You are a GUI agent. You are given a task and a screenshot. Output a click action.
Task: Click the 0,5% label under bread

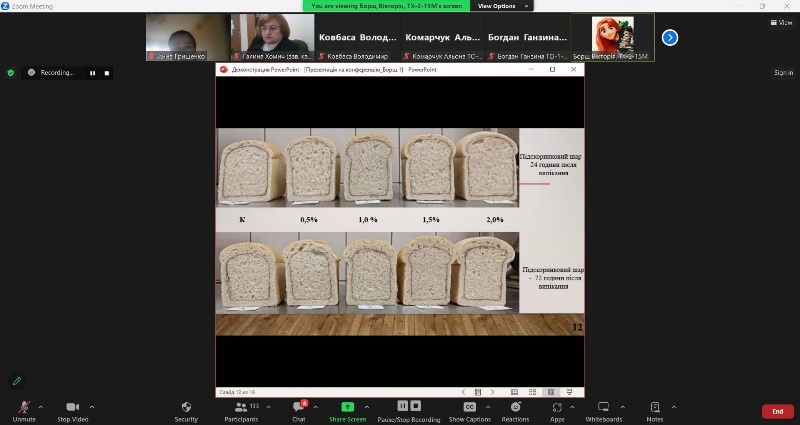pyautogui.click(x=309, y=219)
